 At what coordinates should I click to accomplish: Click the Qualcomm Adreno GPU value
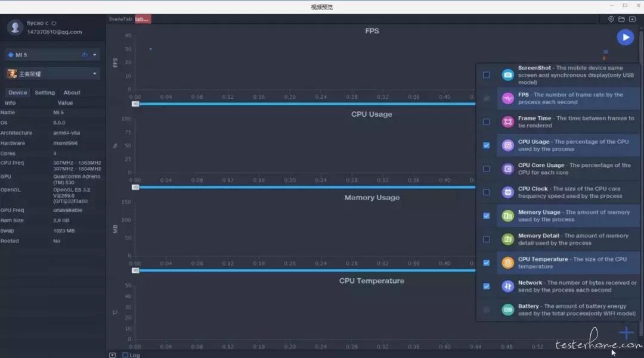[x=77, y=179]
